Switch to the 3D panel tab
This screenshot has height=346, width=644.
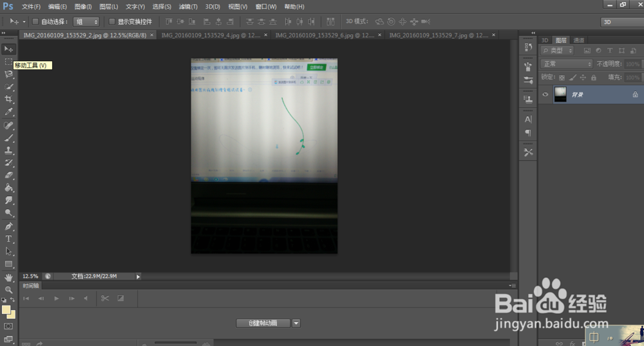[x=545, y=40]
